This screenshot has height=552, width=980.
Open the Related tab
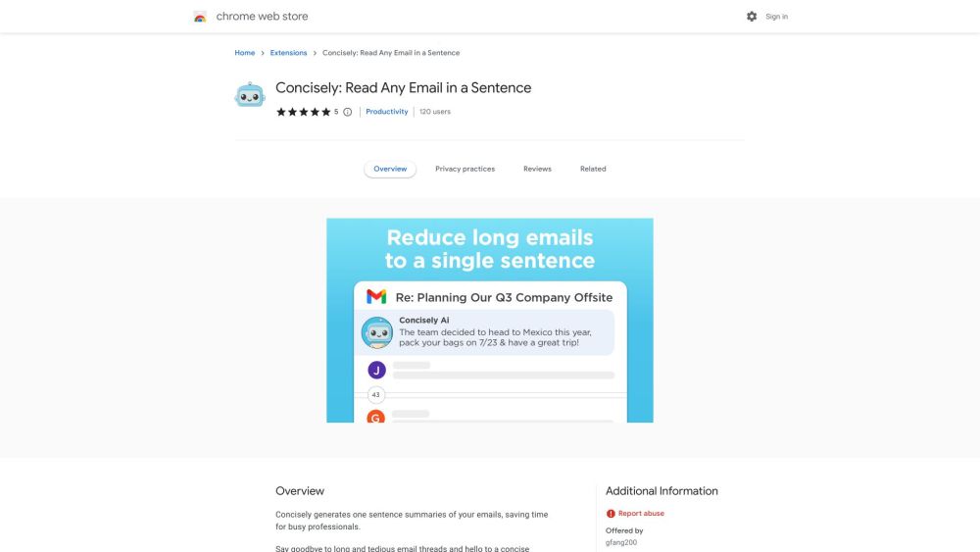pos(593,169)
